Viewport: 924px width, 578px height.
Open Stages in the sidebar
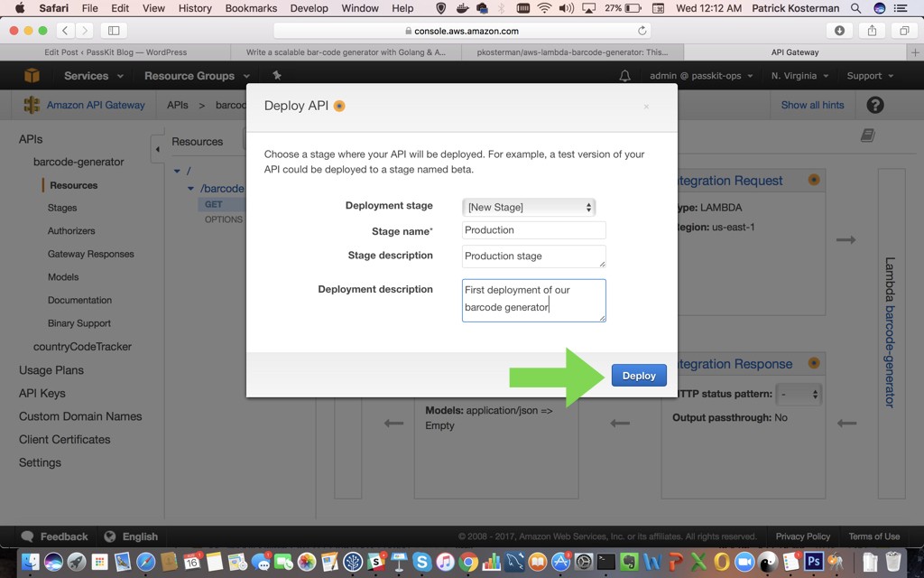click(x=62, y=208)
